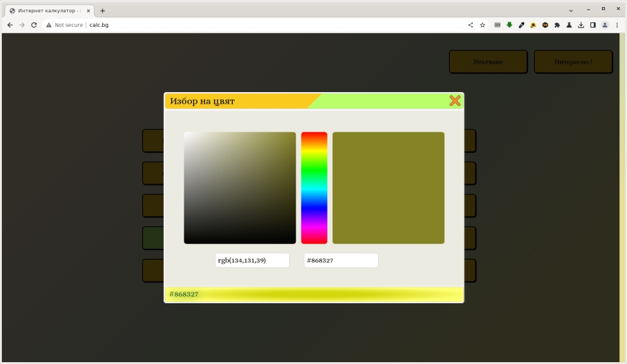Viewport: 627px width, 364px height.
Task: Open a new browser tab
Action: [x=102, y=10]
